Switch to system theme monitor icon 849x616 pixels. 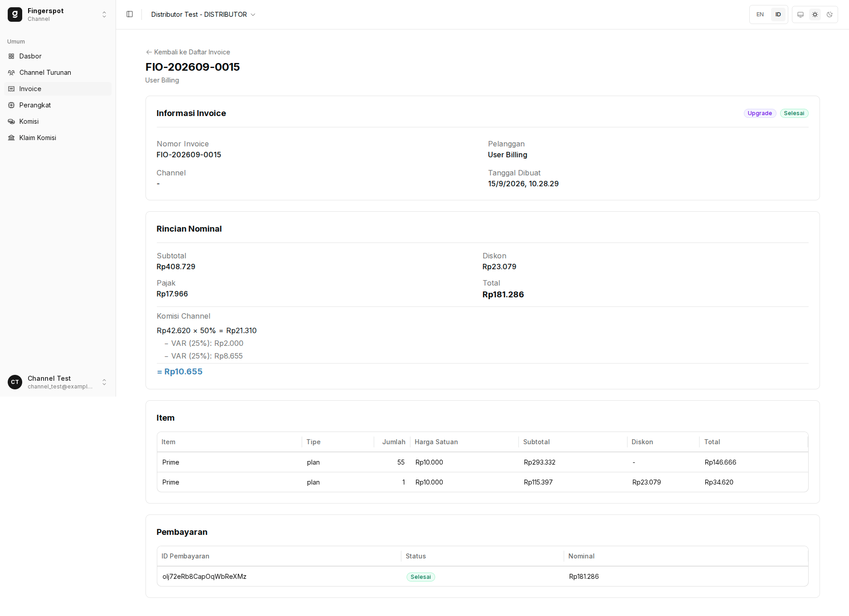[800, 15]
